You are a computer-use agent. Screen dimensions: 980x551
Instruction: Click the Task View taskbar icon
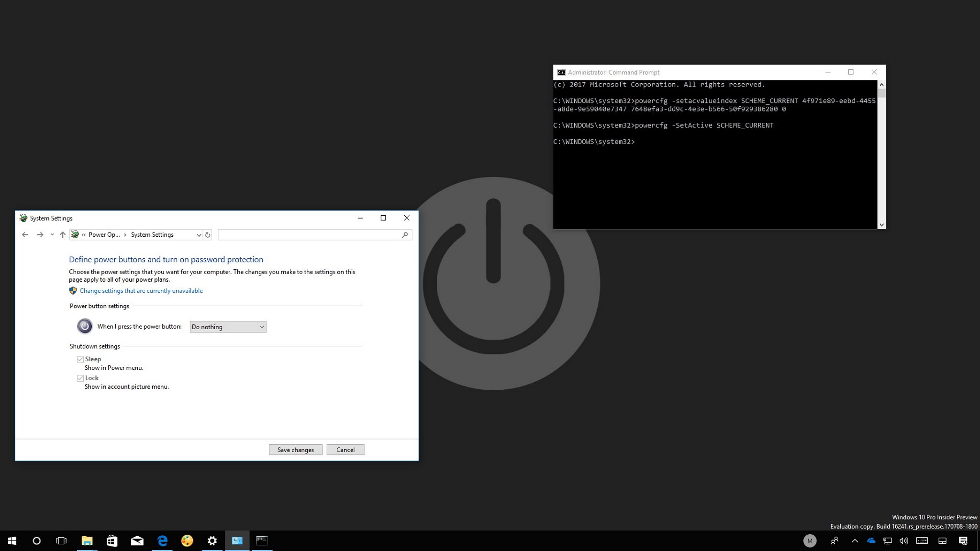click(61, 540)
